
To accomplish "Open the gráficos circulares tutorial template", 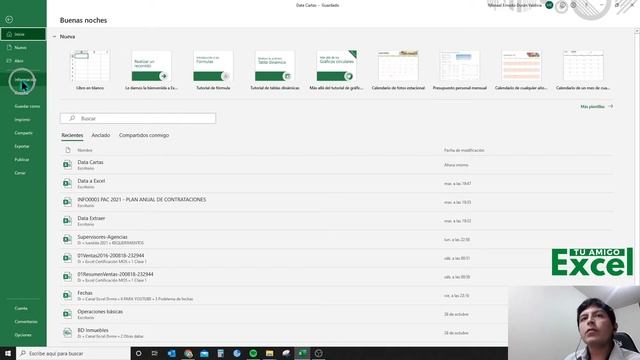I will tap(336, 70).
